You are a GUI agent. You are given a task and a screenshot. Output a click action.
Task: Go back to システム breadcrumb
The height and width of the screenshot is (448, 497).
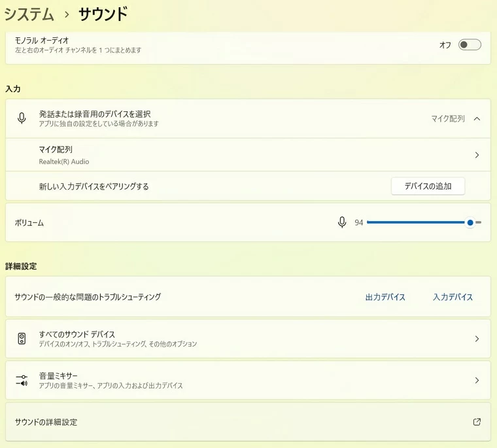pos(29,14)
